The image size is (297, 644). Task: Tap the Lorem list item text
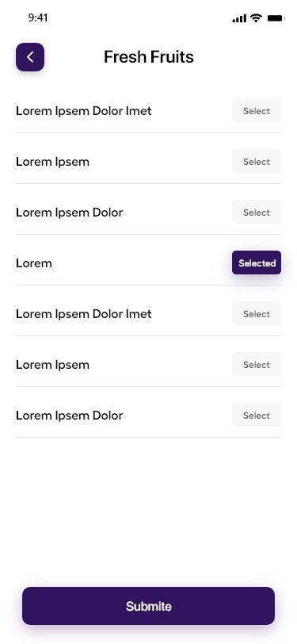34,263
